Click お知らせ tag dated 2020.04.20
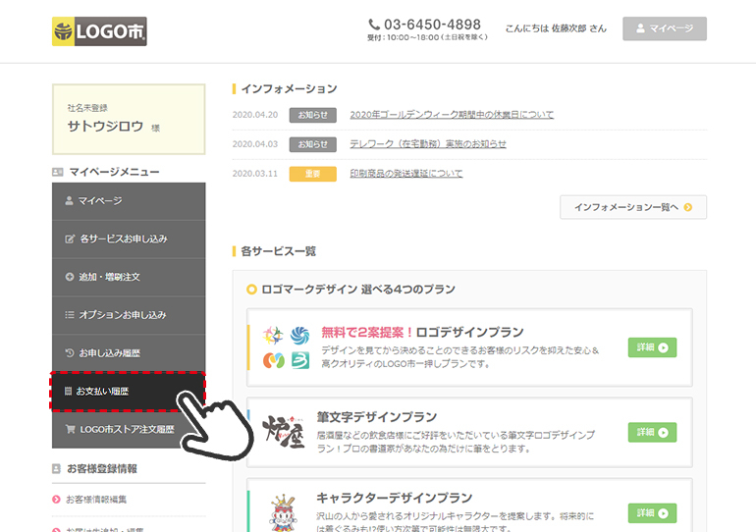The width and height of the screenshot is (756, 532). click(x=313, y=115)
